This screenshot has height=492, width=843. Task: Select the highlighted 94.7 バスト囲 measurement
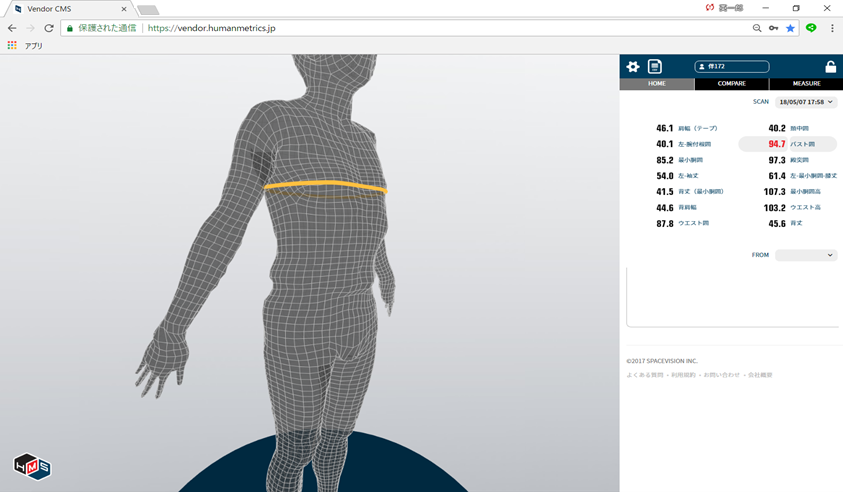point(788,144)
